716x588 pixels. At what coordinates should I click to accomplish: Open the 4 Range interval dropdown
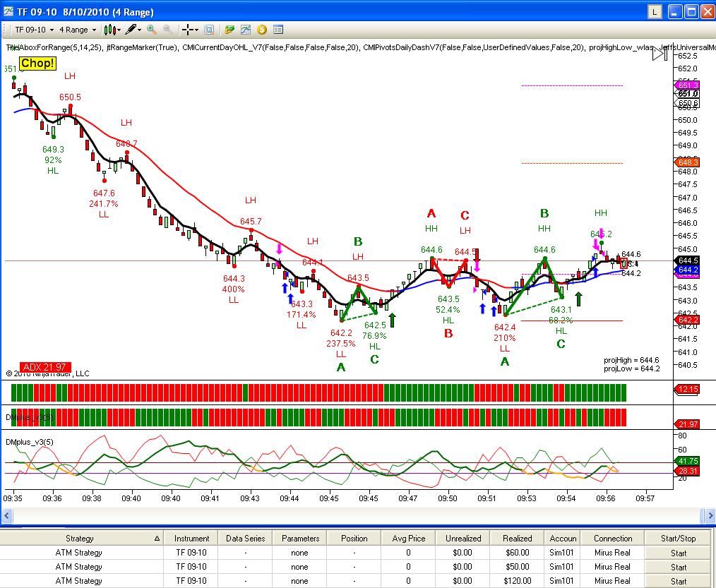click(x=78, y=30)
